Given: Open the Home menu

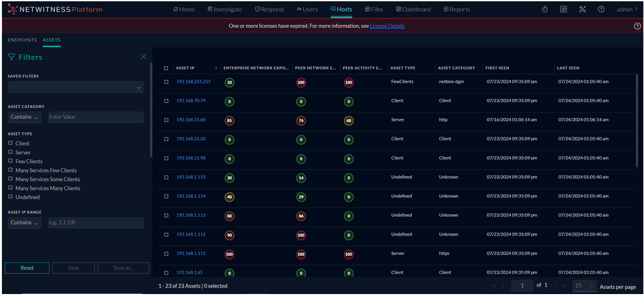Looking at the screenshot, I should pos(184,9).
